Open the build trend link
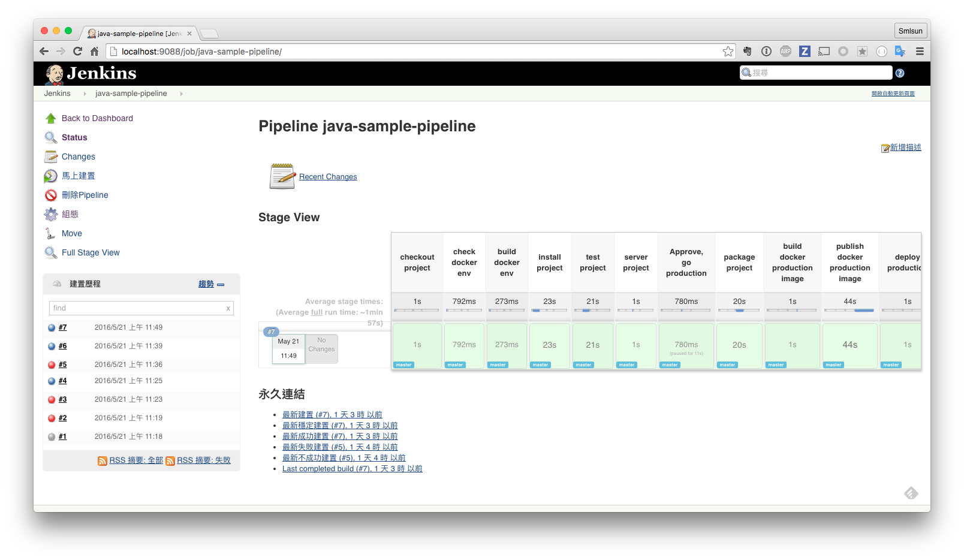Screen dimensions: 964x560 [206, 284]
